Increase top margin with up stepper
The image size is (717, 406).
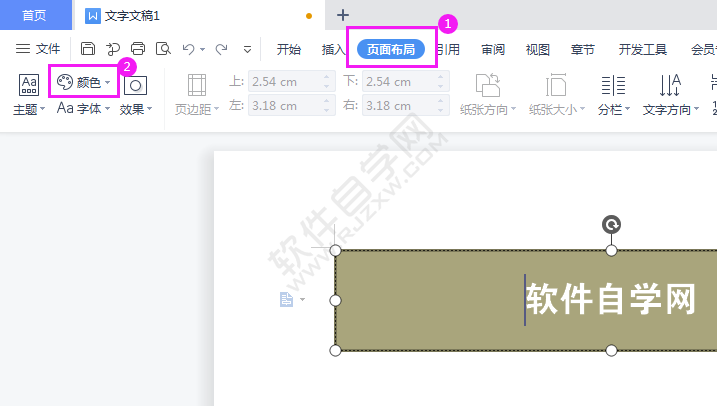tap(326, 77)
